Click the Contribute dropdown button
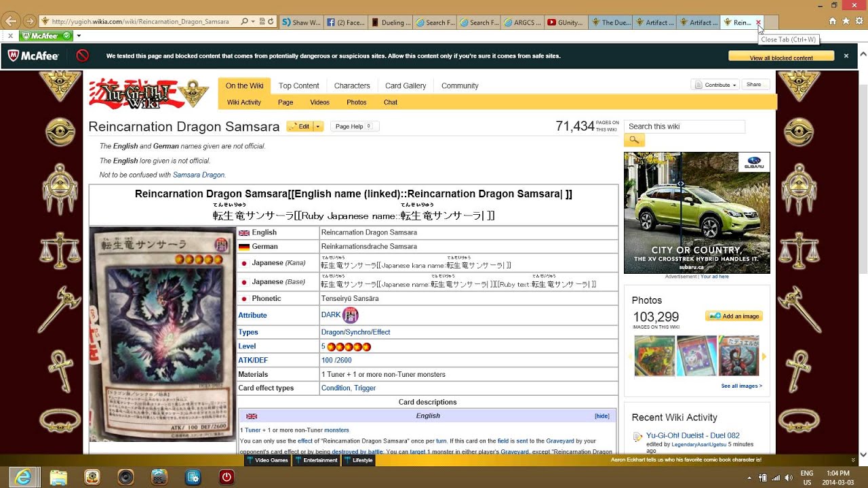This screenshot has height=488, width=868. tap(715, 85)
